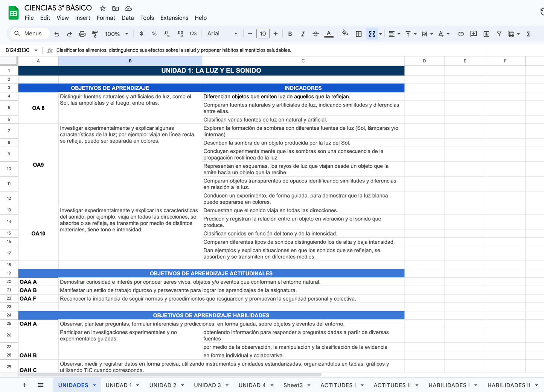The width and height of the screenshot is (544, 392).
Task: Click the Print icon
Action: tap(82, 34)
